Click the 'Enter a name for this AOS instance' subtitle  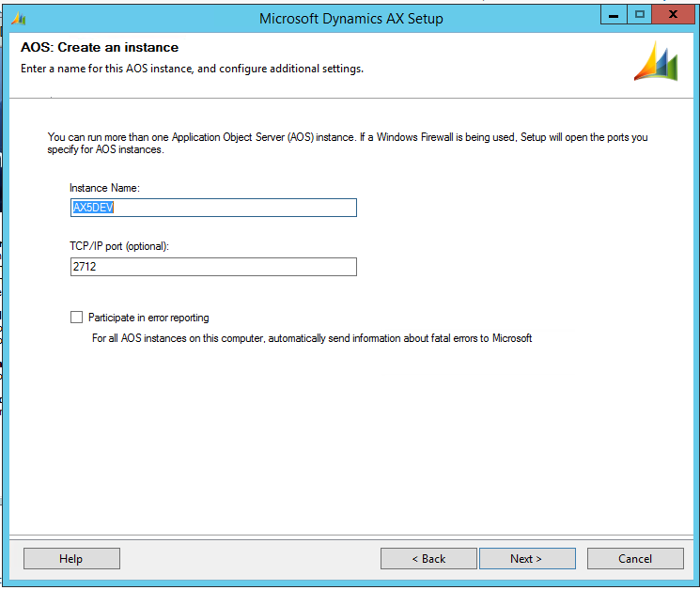pyautogui.click(x=192, y=69)
